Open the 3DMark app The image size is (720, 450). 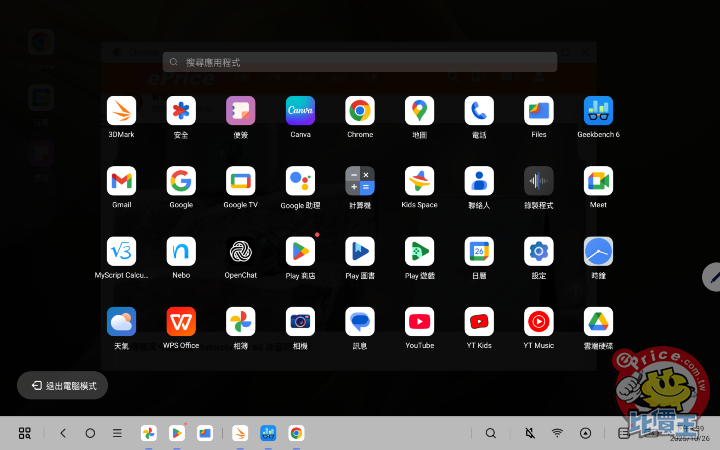121,111
